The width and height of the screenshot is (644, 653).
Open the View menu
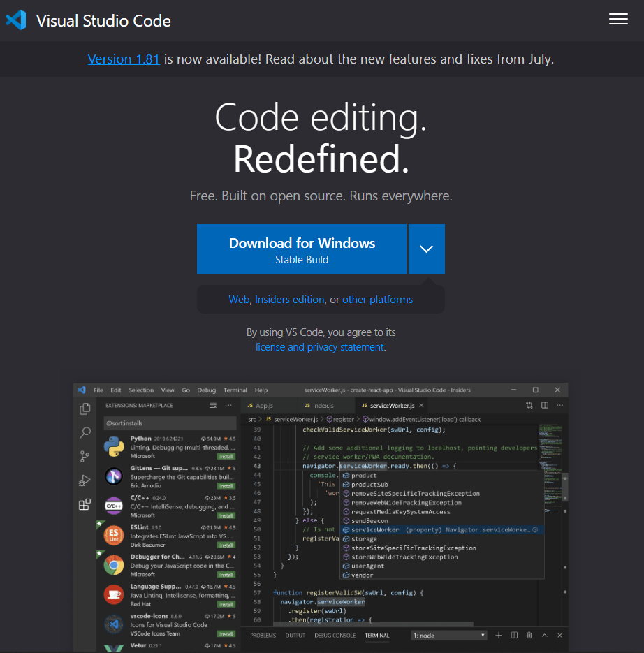point(168,390)
